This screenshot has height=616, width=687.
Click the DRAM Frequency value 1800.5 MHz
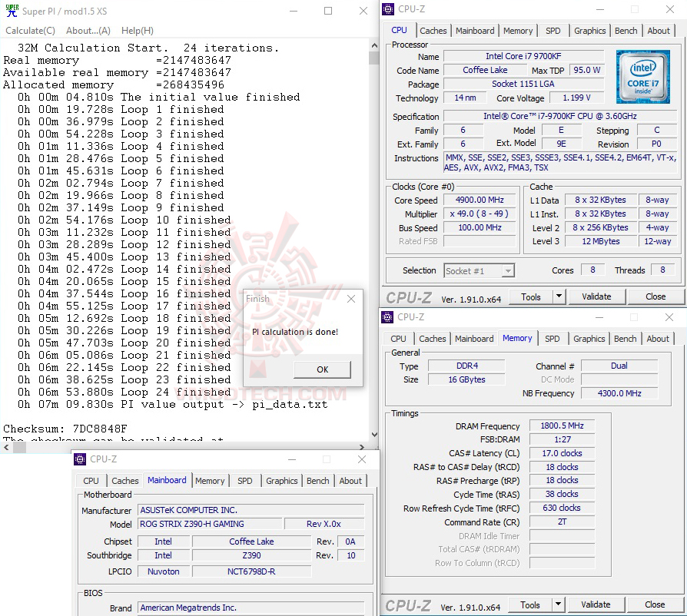562,426
